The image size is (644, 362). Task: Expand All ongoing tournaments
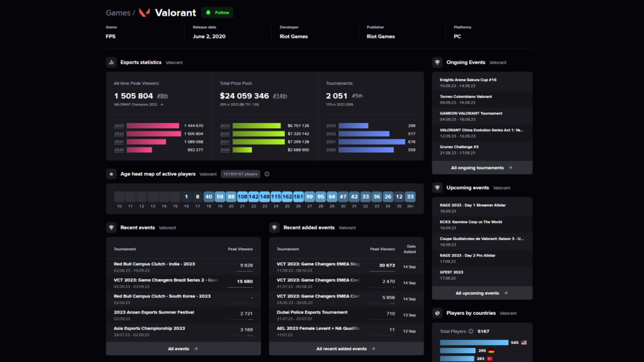[482, 168]
